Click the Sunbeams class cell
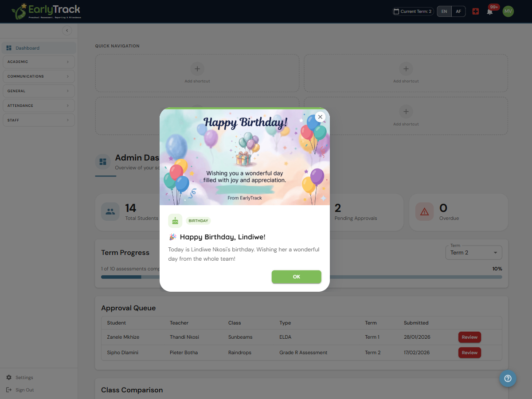Viewport: 532px width, 399px height. coord(240,337)
